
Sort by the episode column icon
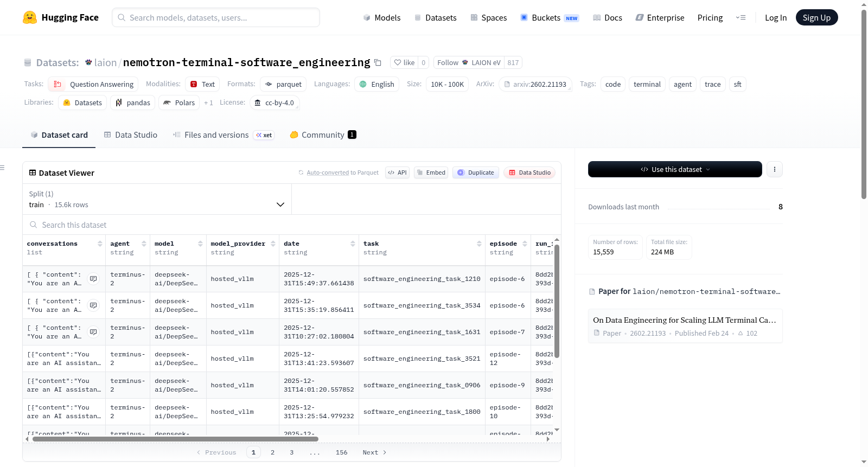coord(525,244)
